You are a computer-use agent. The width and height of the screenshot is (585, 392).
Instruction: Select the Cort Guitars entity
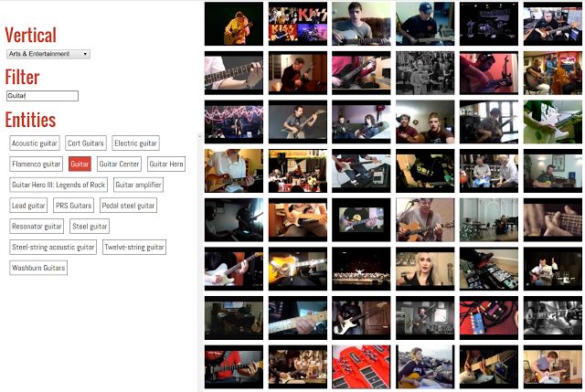click(x=85, y=143)
